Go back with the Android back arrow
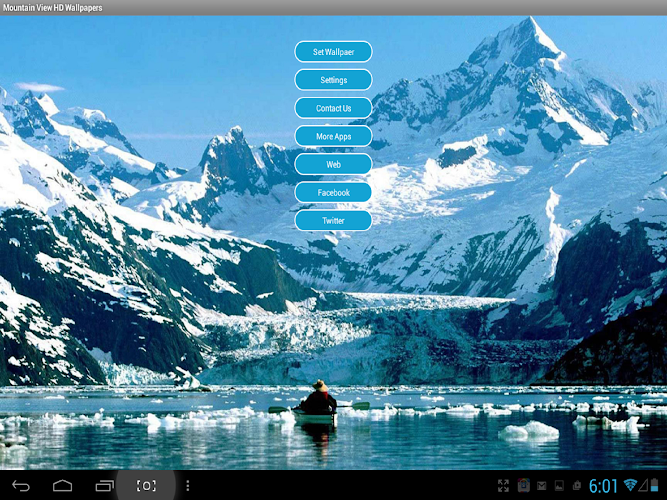The height and width of the screenshot is (500, 667). (x=21, y=486)
